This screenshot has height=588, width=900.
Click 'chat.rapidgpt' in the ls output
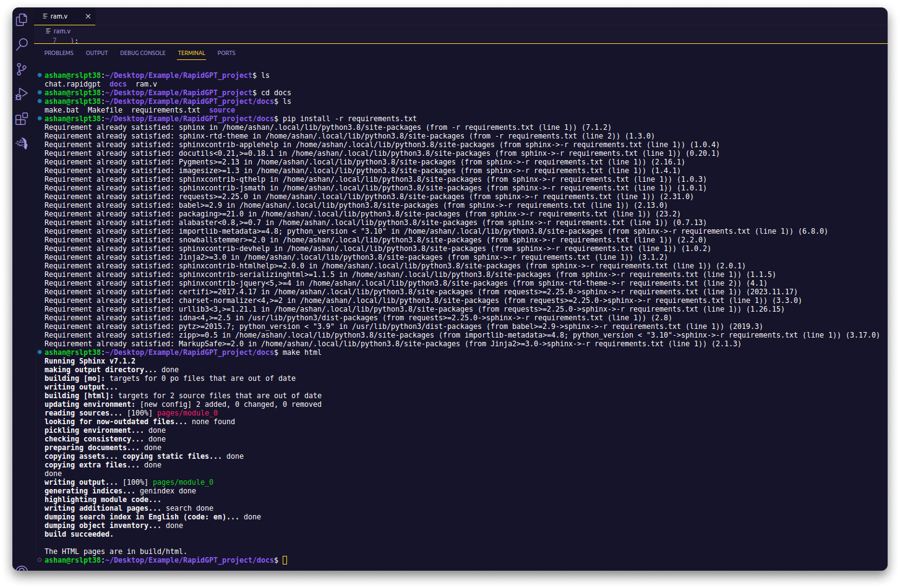(x=72, y=84)
